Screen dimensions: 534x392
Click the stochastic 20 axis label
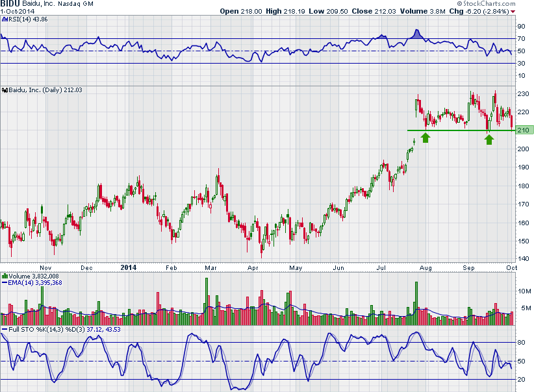(x=522, y=380)
